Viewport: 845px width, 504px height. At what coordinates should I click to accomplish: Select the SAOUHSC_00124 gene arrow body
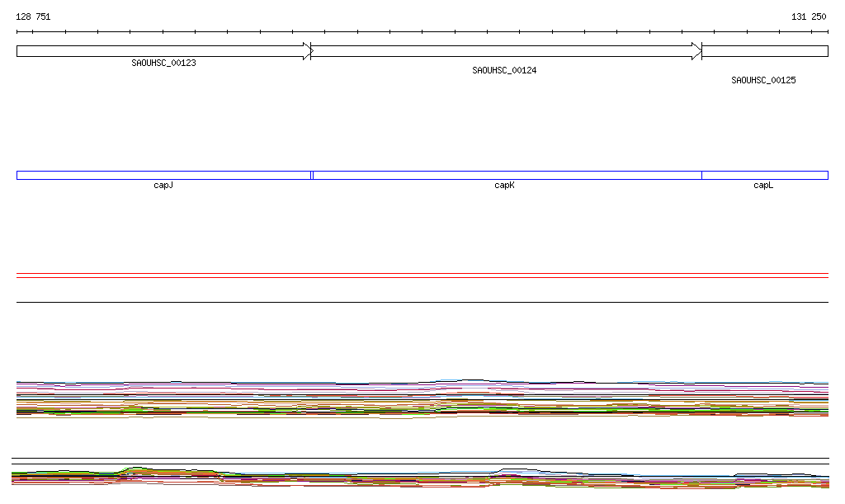503,51
